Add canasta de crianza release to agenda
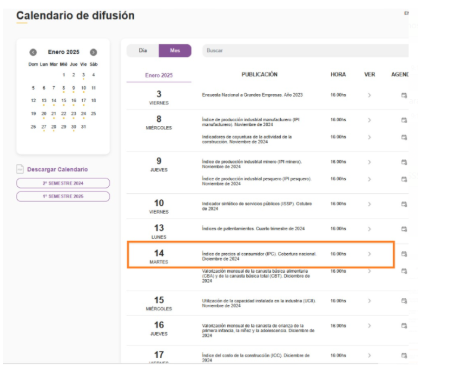449x376 pixels. point(404,326)
